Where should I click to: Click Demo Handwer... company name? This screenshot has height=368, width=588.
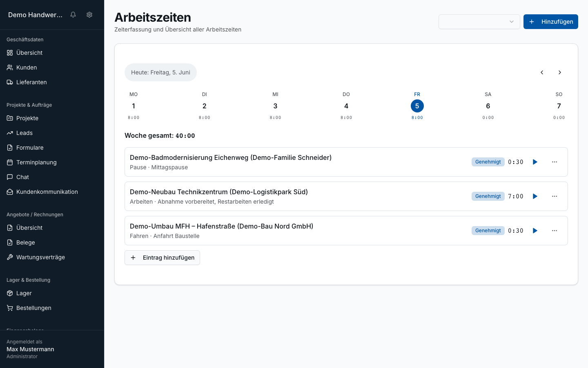(x=35, y=15)
